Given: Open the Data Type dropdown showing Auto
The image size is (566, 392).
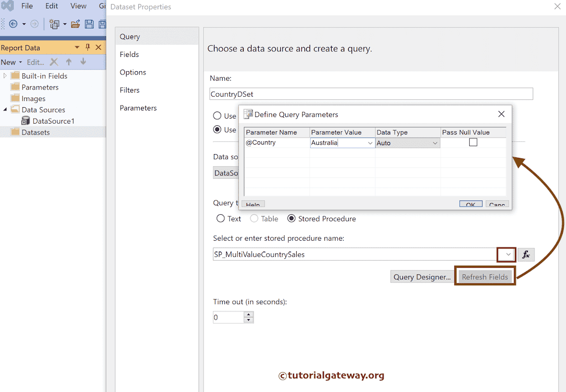Looking at the screenshot, I should coord(436,142).
